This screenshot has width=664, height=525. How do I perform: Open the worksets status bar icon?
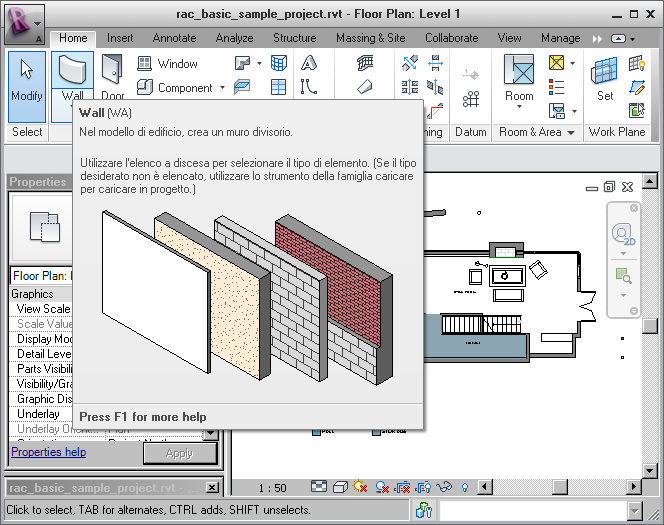pyautogui.click(x=423, y=510)
